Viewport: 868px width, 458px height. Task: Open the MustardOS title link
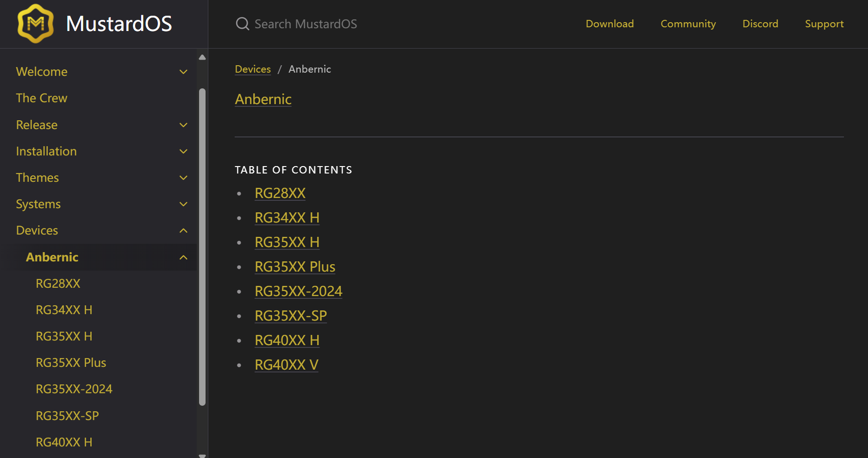119,24
